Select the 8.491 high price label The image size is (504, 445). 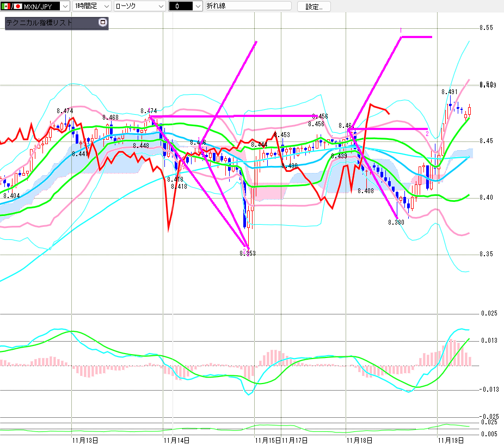[449, 92]
